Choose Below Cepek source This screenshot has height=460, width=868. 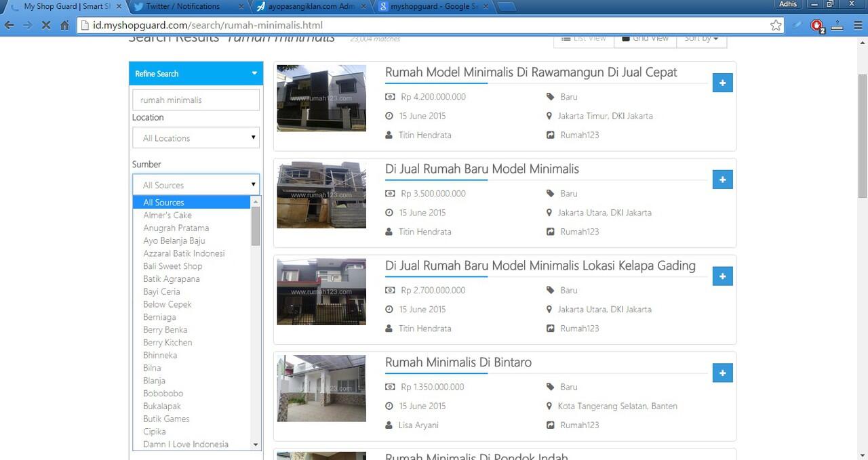(x=192, y=304)
